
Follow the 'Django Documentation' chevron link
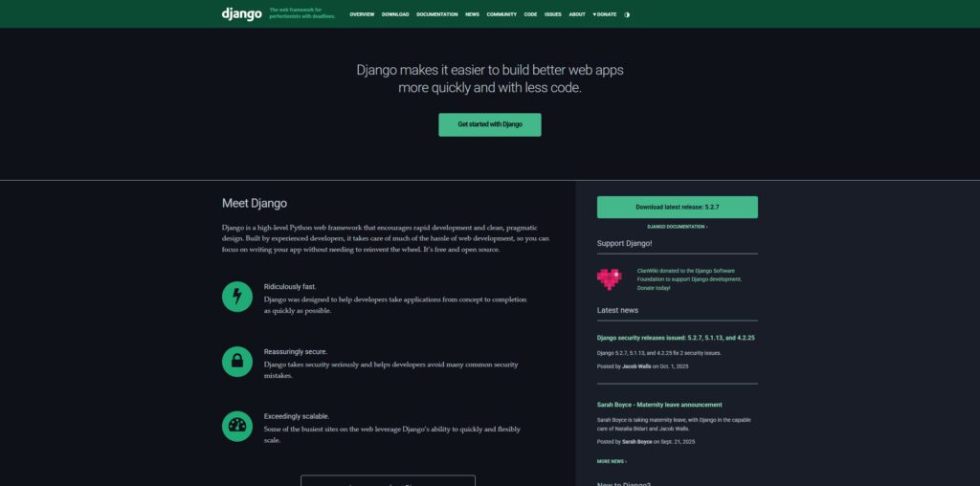677,227
